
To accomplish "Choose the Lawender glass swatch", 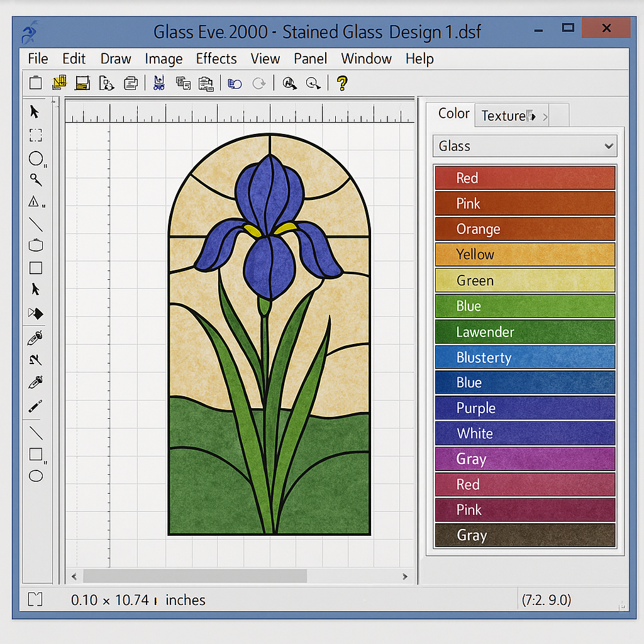I will (525, 331).
